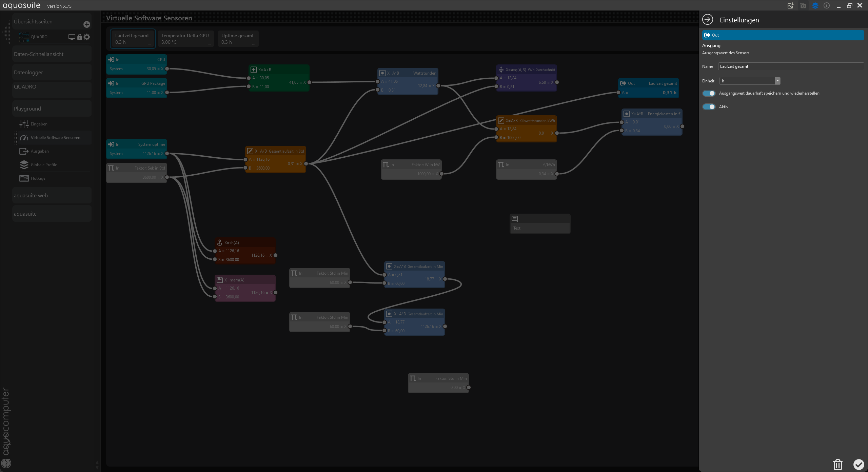Expand the Datenlogger section
The height and width of the screenshot is (472, 868).
pyautogui.click(x=52, y=73)
